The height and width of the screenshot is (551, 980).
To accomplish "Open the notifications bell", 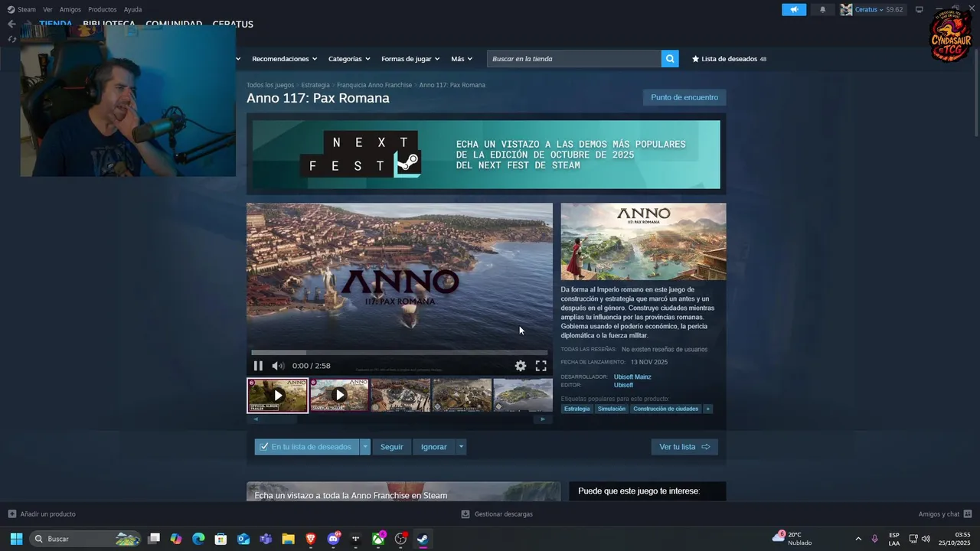I will point(823,9).
